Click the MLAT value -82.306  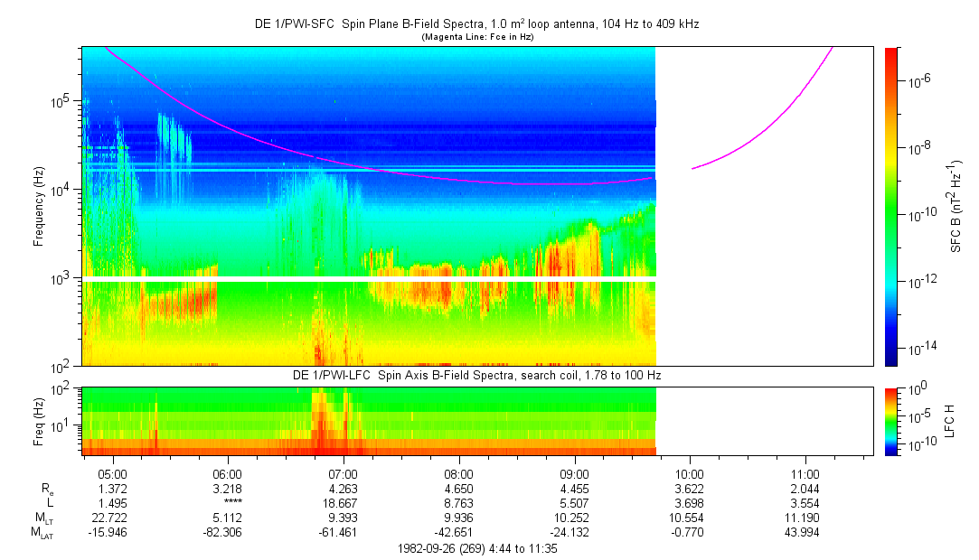[228, 531]
